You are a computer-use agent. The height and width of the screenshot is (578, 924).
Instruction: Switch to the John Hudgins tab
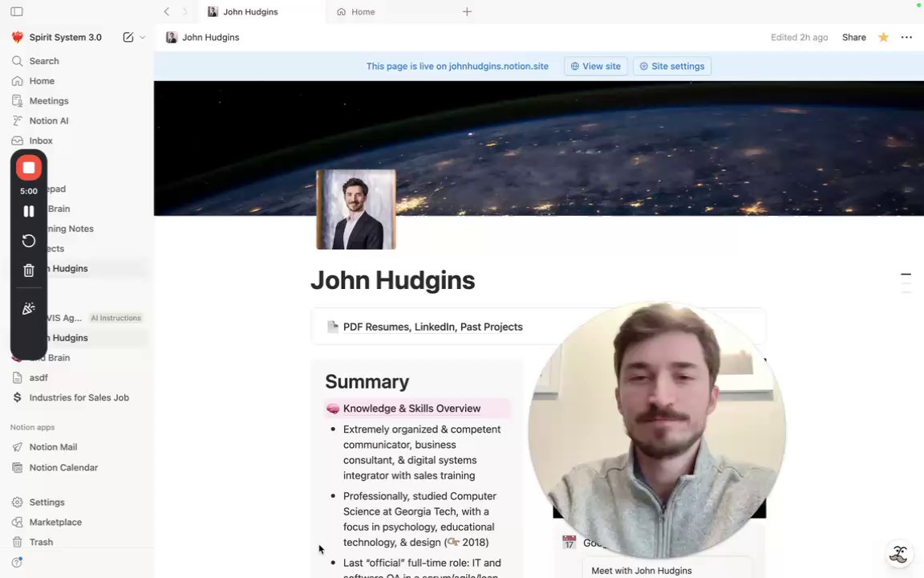263,12
